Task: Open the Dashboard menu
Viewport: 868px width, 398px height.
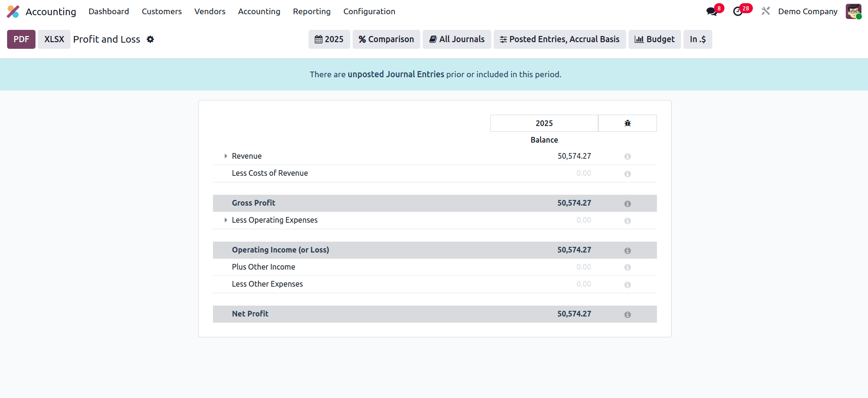Action: click(x=109, y=11)
